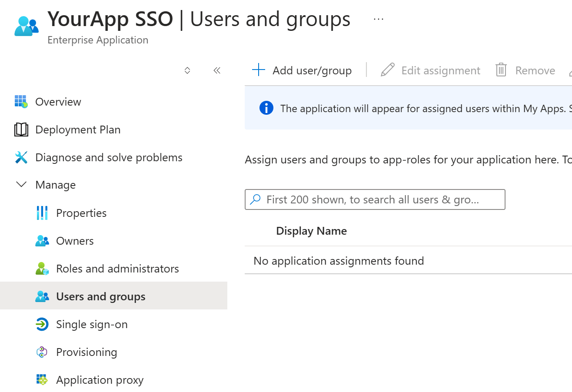Focus the search users and groups field
This screenshot has height=392, width=572.
[x=375, y=199]
